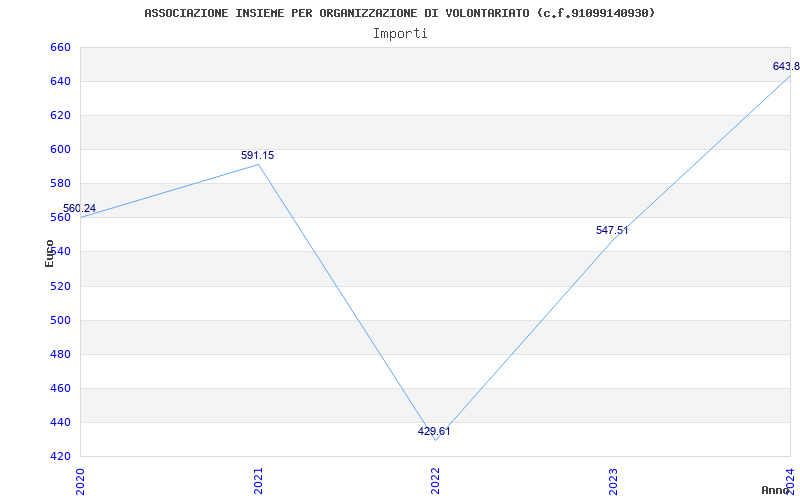Click the chart title ASSOCIAZIONE INSIEME PER ORGANIZZAZIONE
This screenshot has width=800, height=500.
pyautogui.click(x=399, y=13)
